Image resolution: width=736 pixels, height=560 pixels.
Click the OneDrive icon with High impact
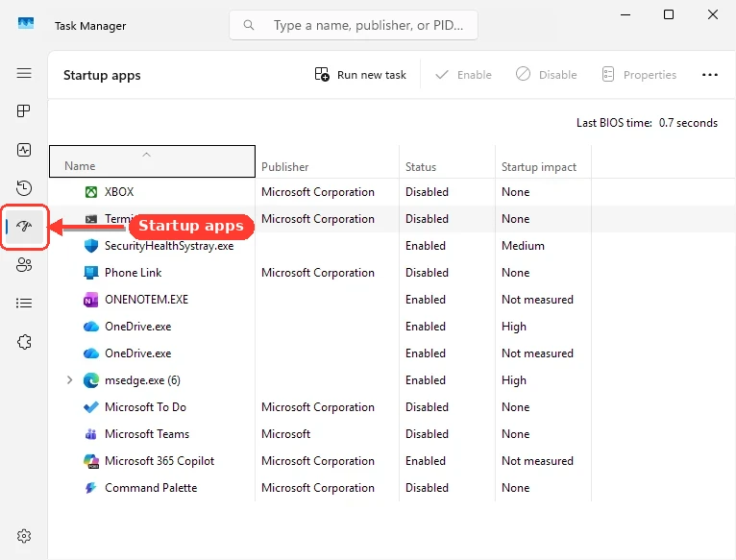[x=91, y=327]
